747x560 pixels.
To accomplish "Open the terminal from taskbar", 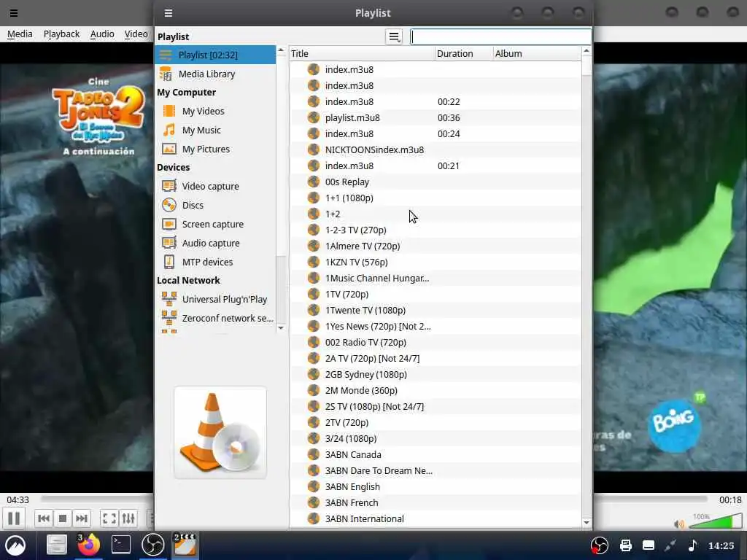I will tap(121, 545).
